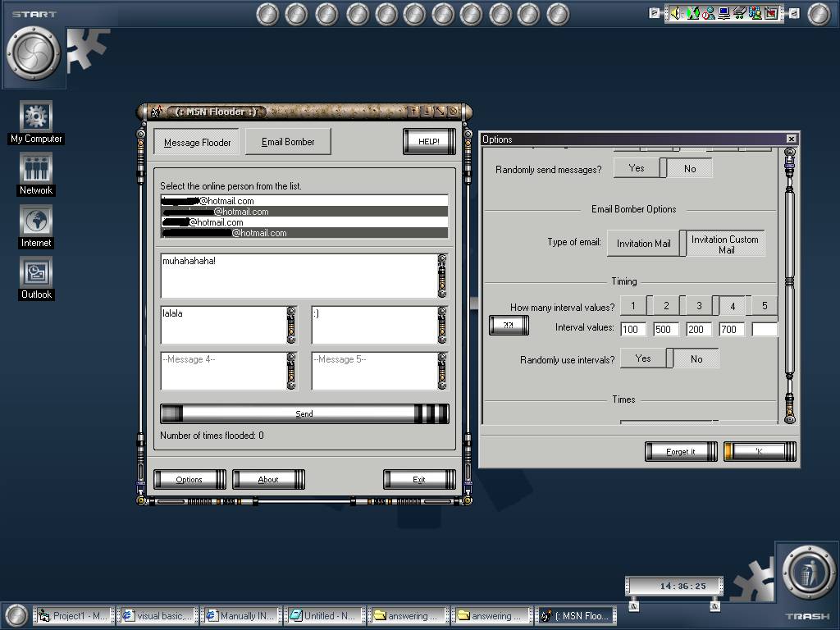This screenshot has width=840, height=630.
Task: Open the Trash bin icon
Action: coord(809,573)
